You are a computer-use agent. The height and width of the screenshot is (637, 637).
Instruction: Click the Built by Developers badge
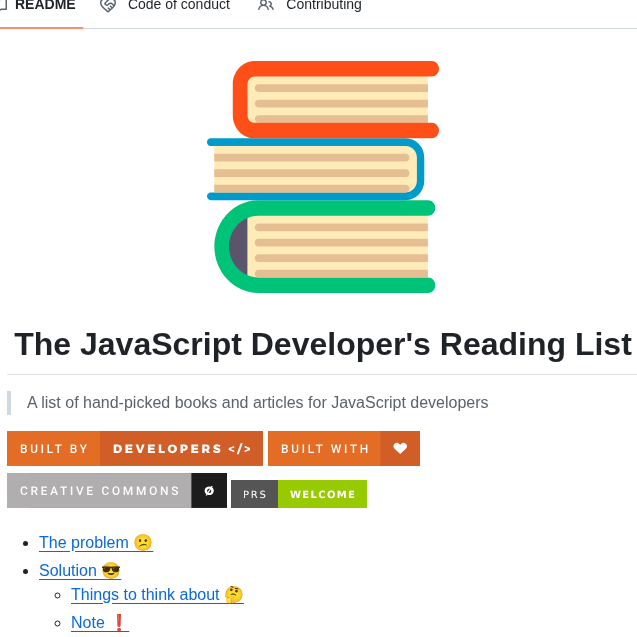click(135, 448)
